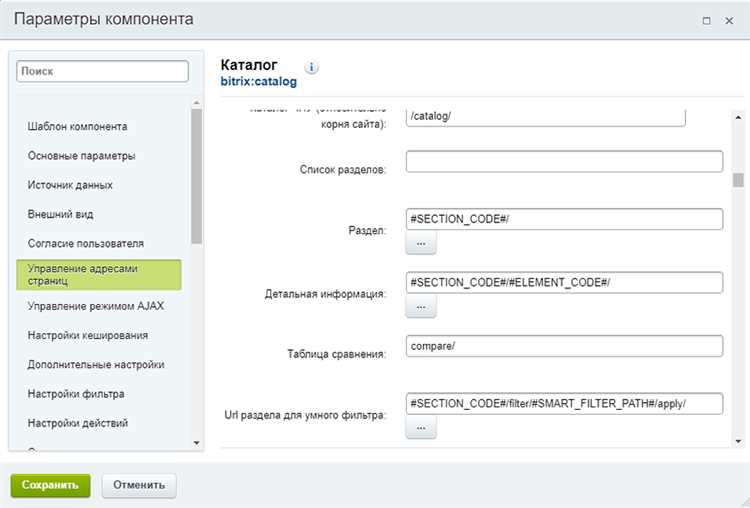
Task: Click the empty Список разделов field
Action: point(564,162)
